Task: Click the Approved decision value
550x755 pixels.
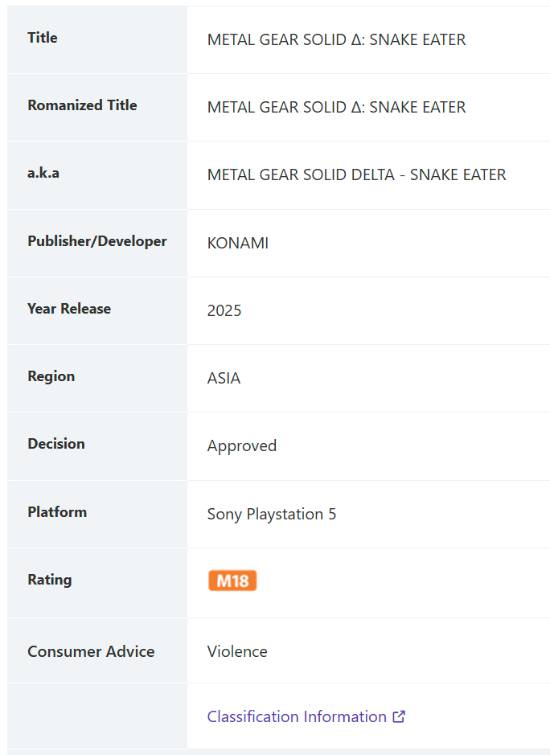Action: click(242, 446)
